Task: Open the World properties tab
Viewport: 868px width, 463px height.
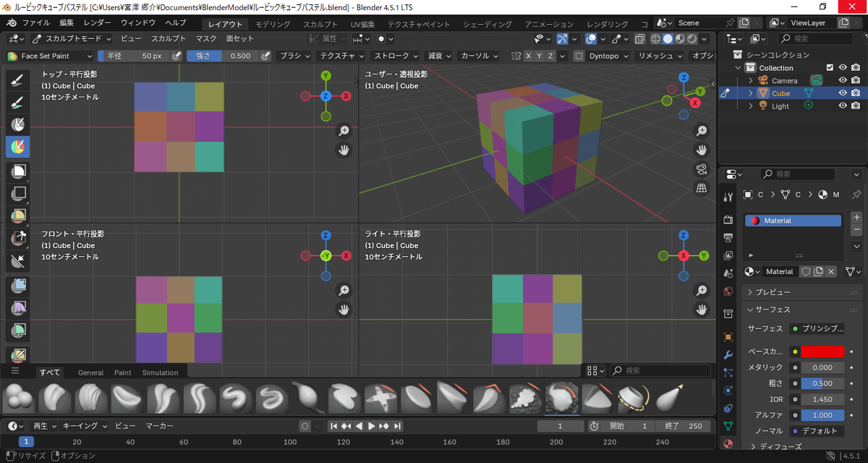Action: (x=729, y=292)
